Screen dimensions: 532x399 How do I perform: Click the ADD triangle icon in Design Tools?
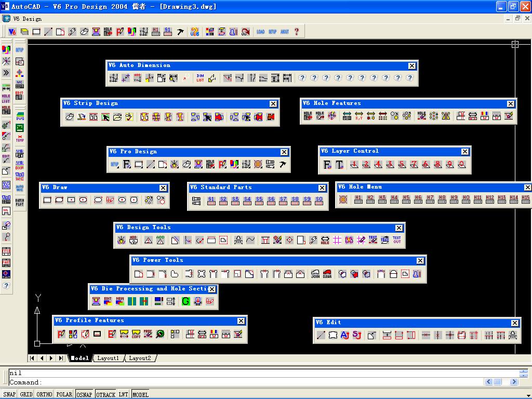tap(160, 240)
